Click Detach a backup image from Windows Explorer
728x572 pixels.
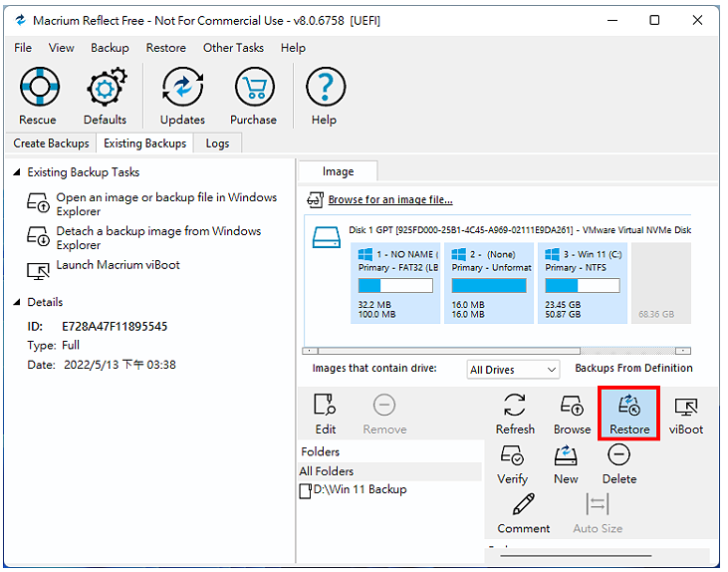click(x=158, y=238)
